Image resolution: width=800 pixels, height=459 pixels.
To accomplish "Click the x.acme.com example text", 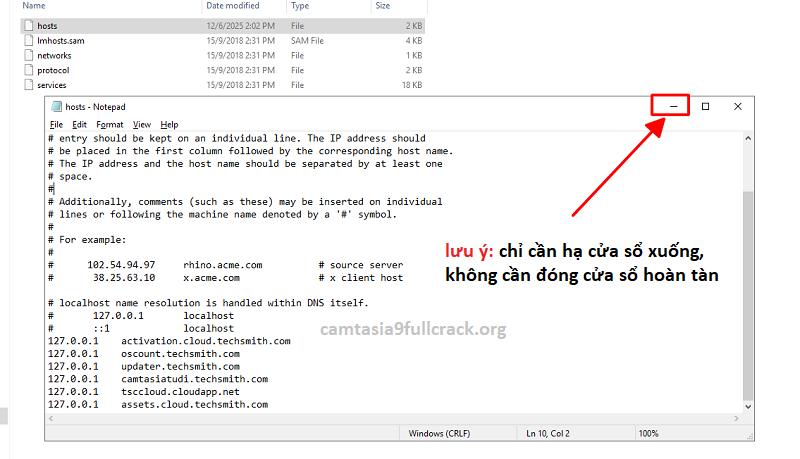I will coord(211,277).
